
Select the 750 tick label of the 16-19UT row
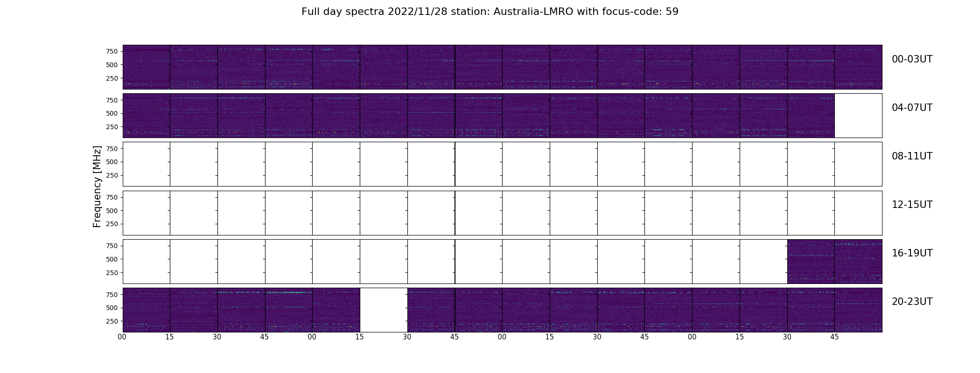[x=112, y=246]
